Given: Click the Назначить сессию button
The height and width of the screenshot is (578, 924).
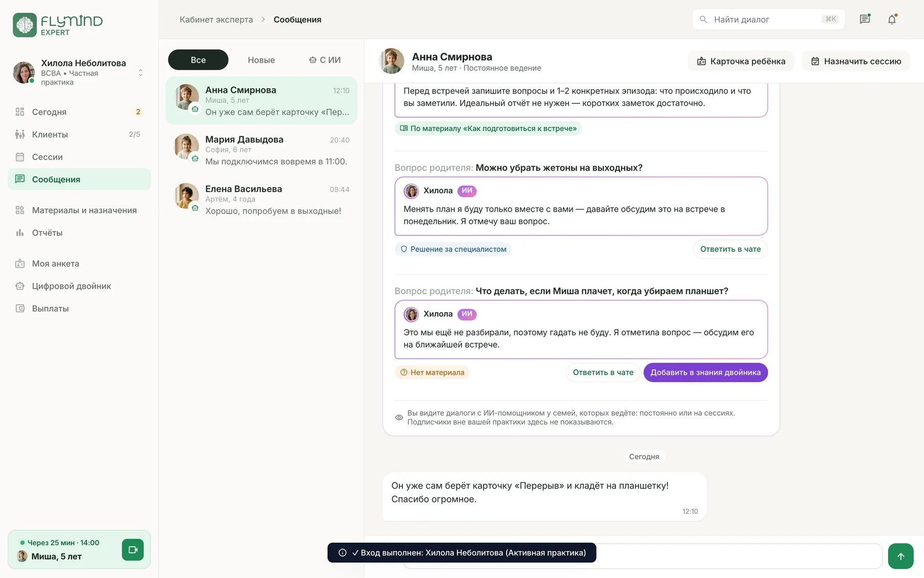Looking at the screenshot, I should [856, 61].
